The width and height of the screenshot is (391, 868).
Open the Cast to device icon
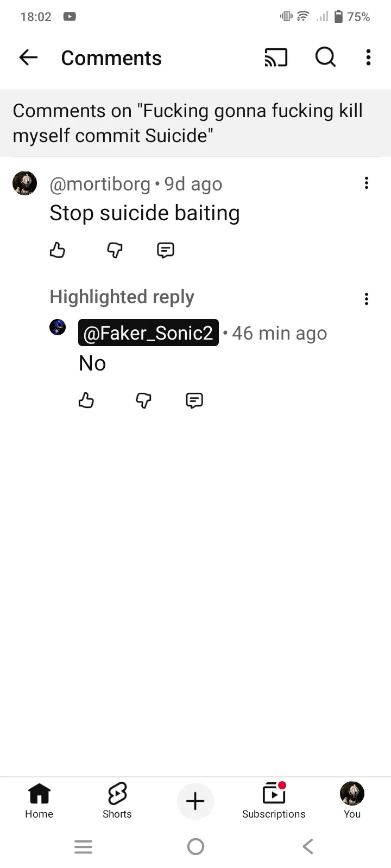[x=276, y=58]
